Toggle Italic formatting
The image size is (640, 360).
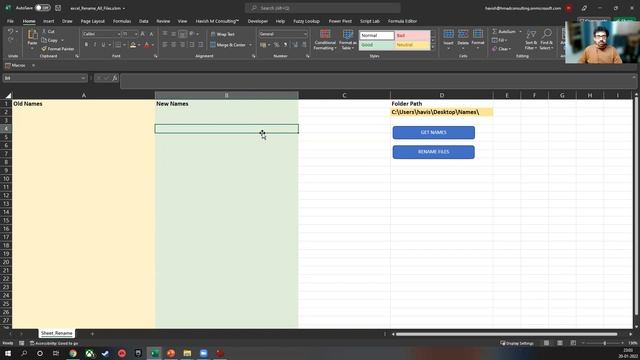point(95,44)
